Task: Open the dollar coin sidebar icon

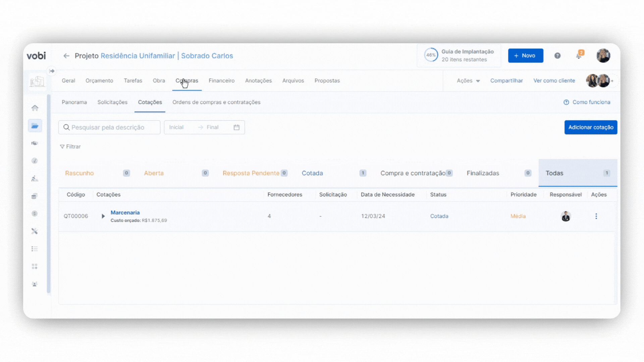Action: (x=35, y=214)
